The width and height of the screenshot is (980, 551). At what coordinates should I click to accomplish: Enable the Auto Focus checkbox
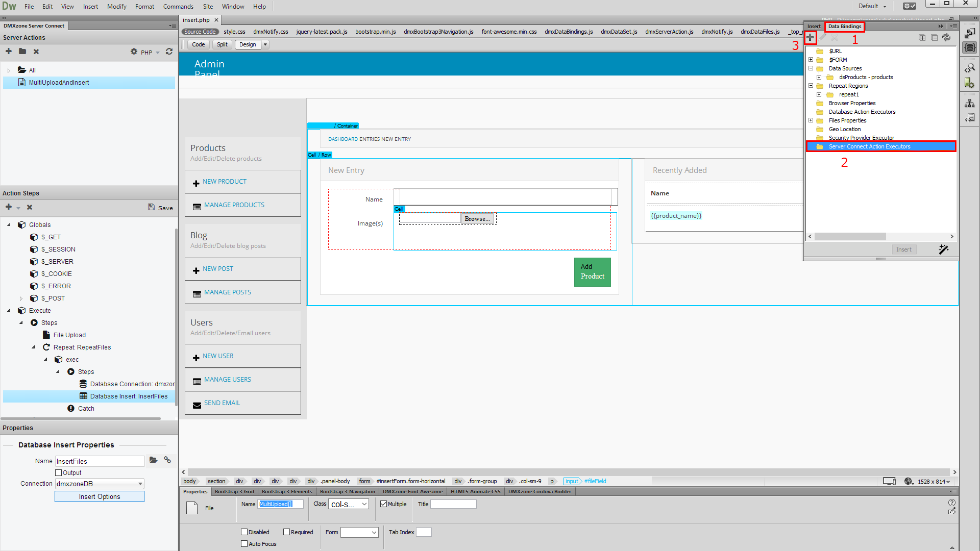point(244,544)
